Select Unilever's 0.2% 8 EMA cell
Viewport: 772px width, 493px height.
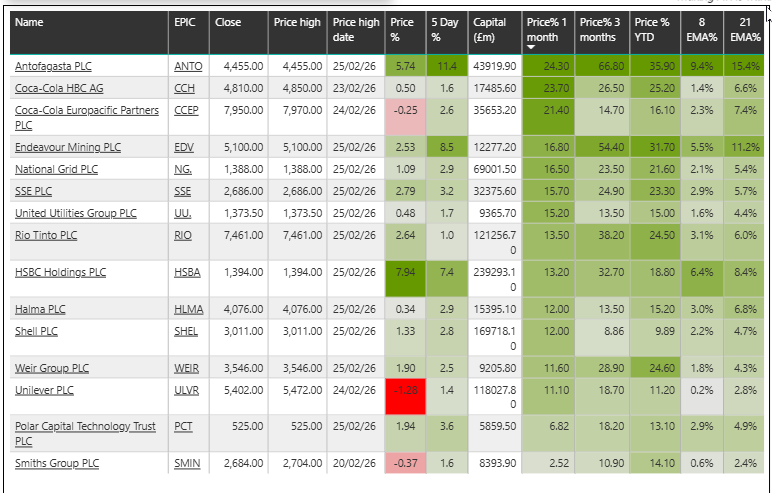[702, 396]
